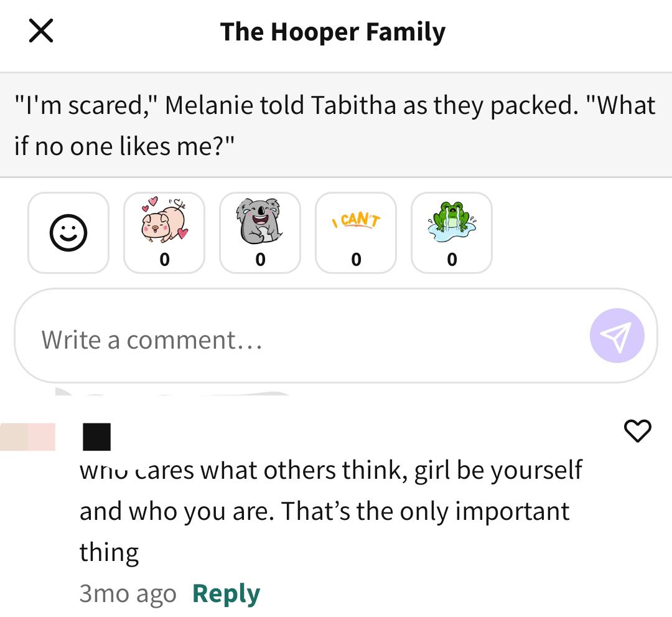672x617 pixels.
Task: Tap the "The Hooper Family" title
Action: click(x=332, y=32)
